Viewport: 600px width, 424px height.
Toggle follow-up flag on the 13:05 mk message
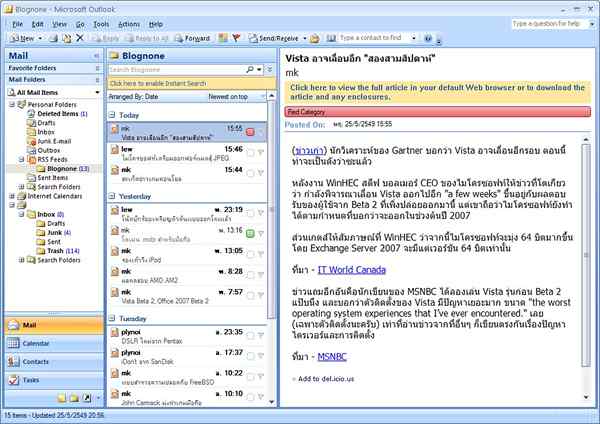coord(261,254)
